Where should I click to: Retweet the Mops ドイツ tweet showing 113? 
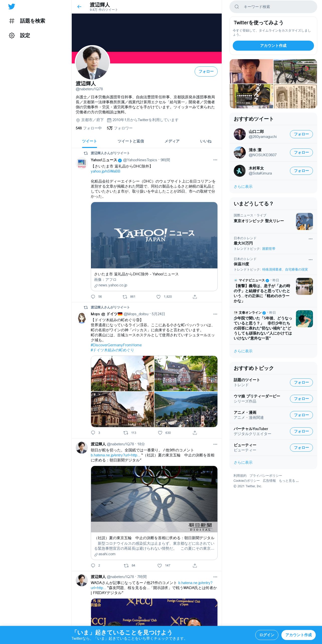click(126, 433)
